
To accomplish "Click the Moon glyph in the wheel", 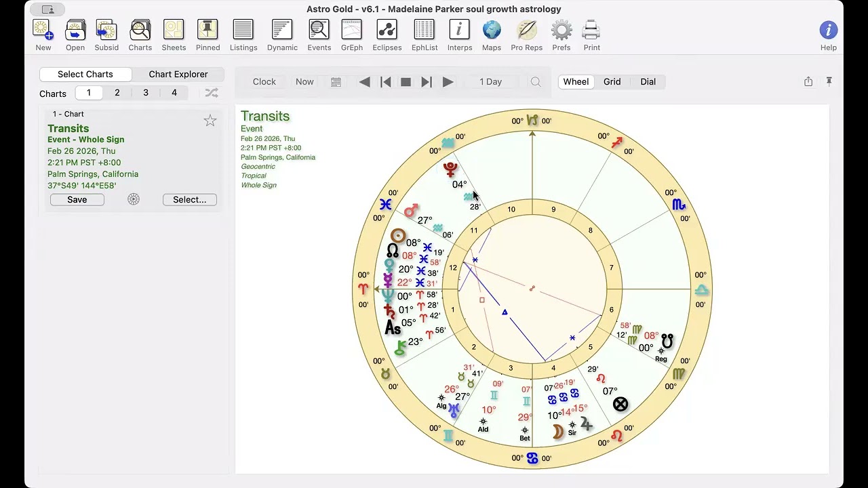I will pyautogui.click(x=557, y=432).
